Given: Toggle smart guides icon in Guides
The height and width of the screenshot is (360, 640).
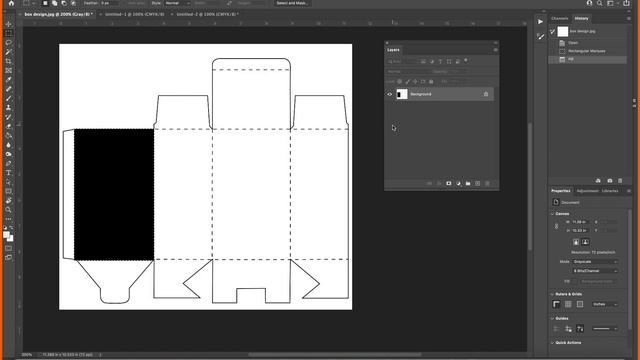Looking at the screenshot, I should point(580,329).
